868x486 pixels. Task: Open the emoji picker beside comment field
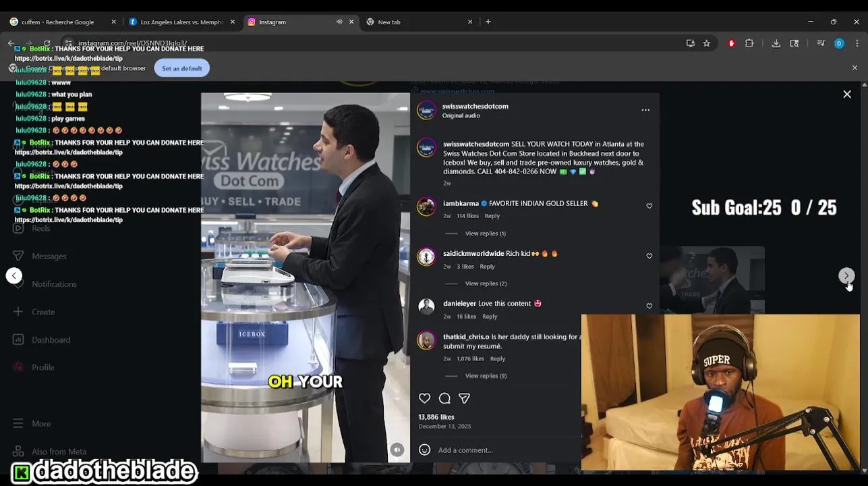click(x=425, y=450)
